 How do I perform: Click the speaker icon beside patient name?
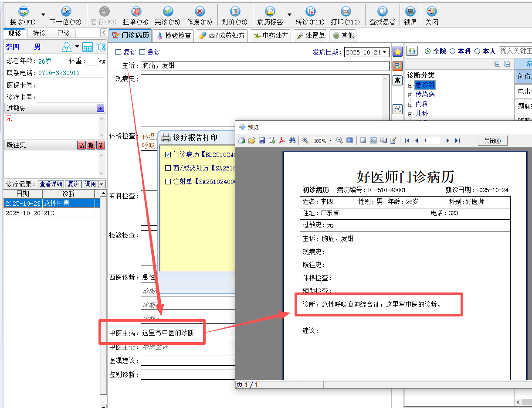(x=101, y=47)
